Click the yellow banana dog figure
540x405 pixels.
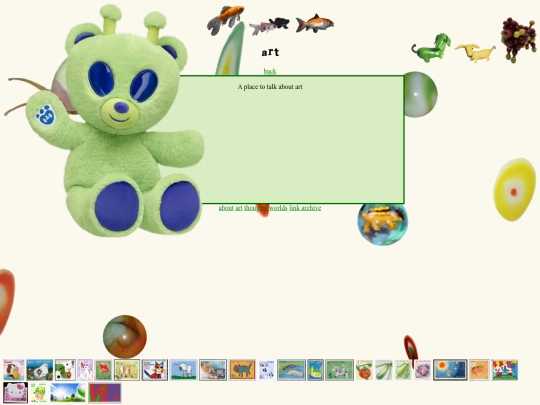coord(476,52)
